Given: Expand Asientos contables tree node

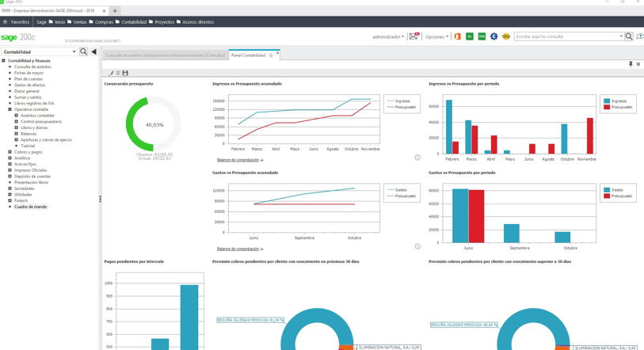Looking at the screenshot, I should pos(17,116).
